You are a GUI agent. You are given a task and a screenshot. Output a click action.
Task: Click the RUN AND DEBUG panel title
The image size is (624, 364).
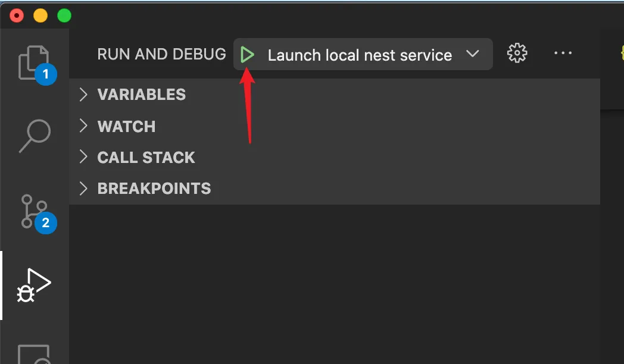pyautogui.click(x=161, y=54)
